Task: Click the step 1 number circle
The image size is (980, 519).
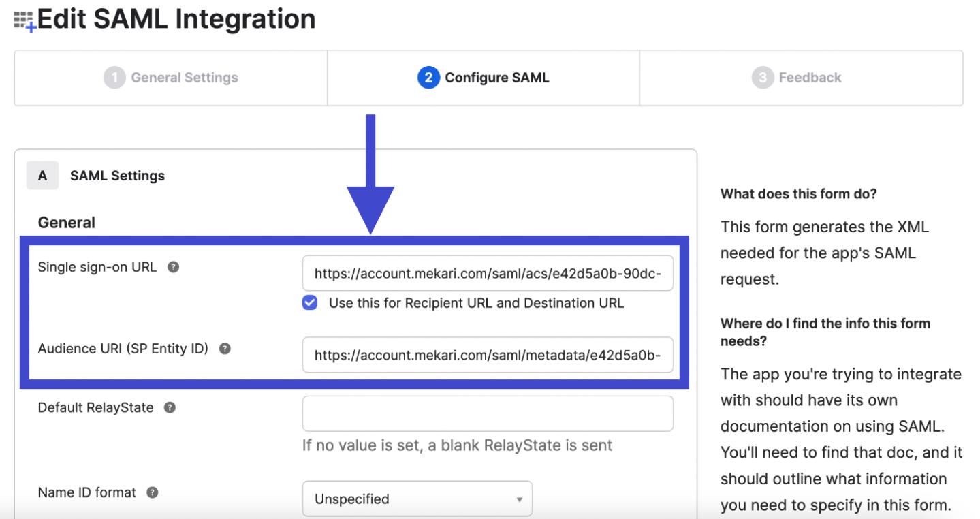Action: [114, 78]
